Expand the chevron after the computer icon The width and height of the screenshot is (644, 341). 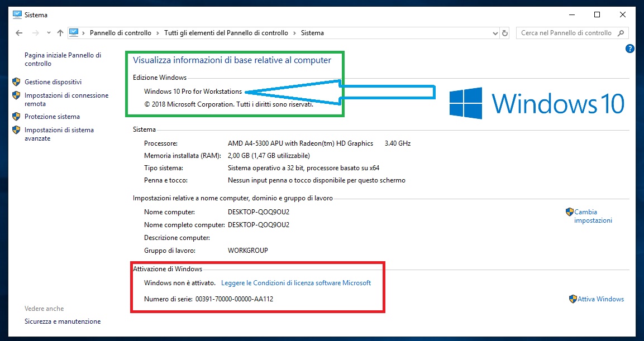(84, 33)
